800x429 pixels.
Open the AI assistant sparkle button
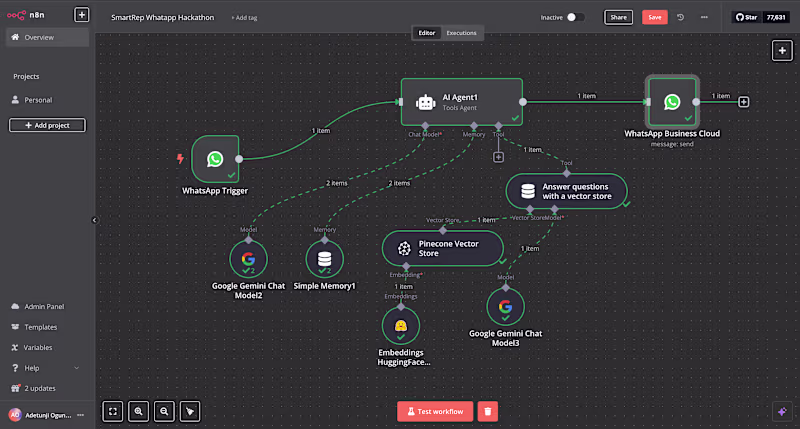(782, 411)
